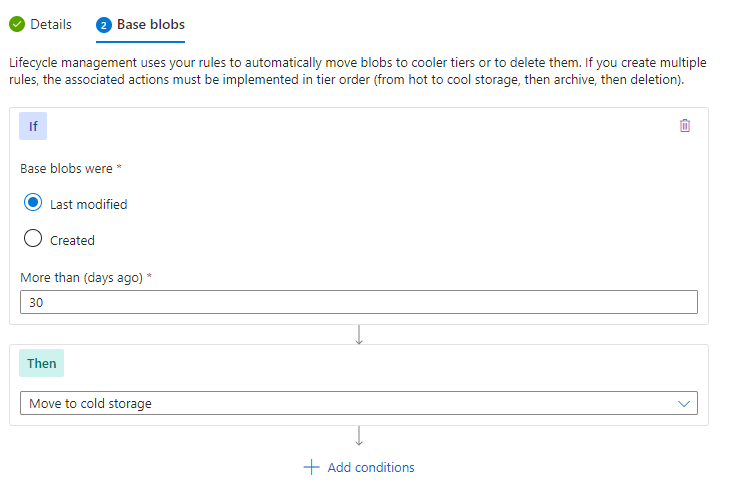Click the Base blobs were field label

[x=66, y=168]
